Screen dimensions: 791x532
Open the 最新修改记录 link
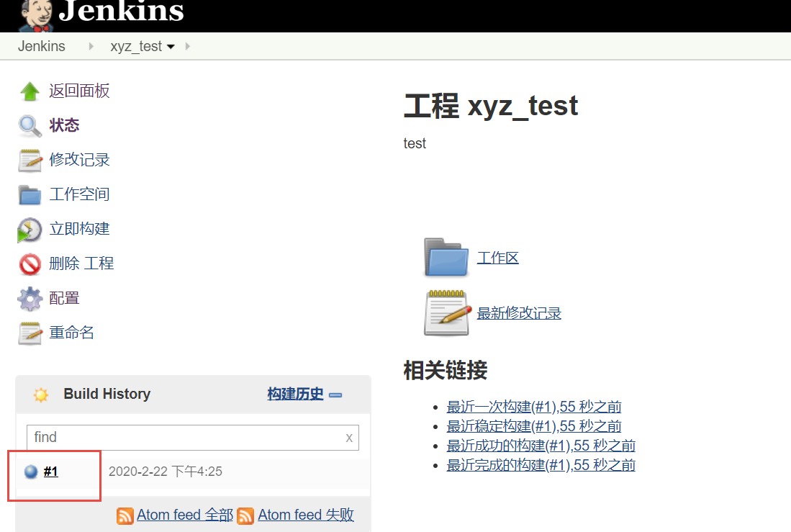tap(519, 313)
